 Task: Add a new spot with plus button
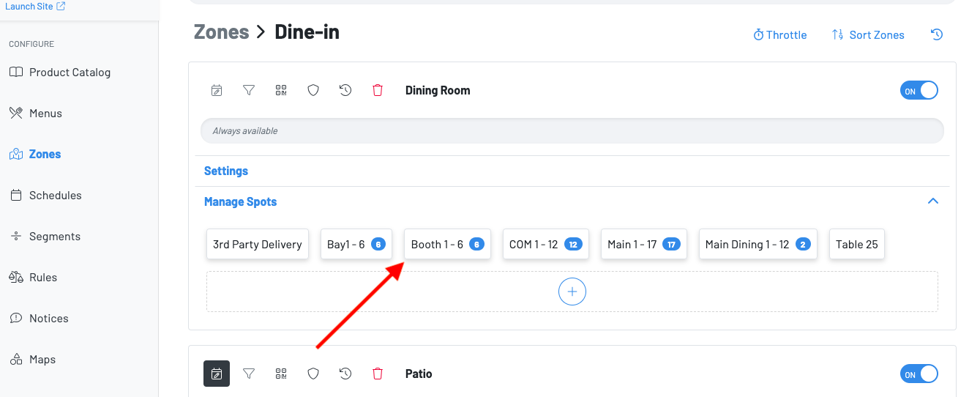[x=572, y=292]
